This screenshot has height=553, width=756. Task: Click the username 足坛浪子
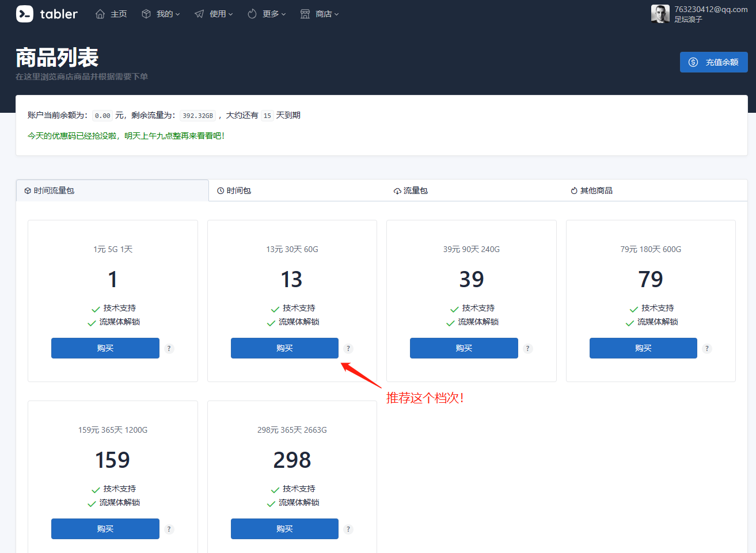688,20
